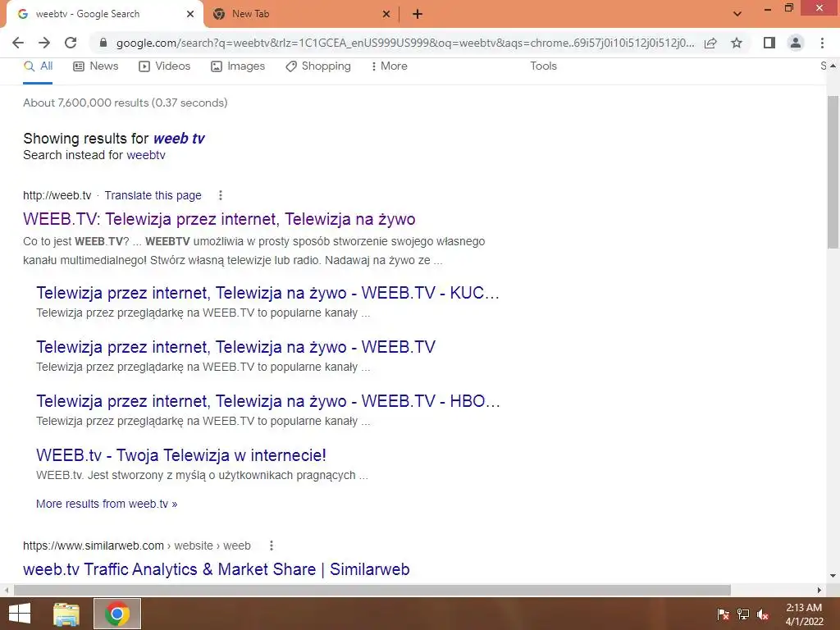Click the About 7,600,000 results text
Screen dimensions: 840x630
(x=126, y=103)
